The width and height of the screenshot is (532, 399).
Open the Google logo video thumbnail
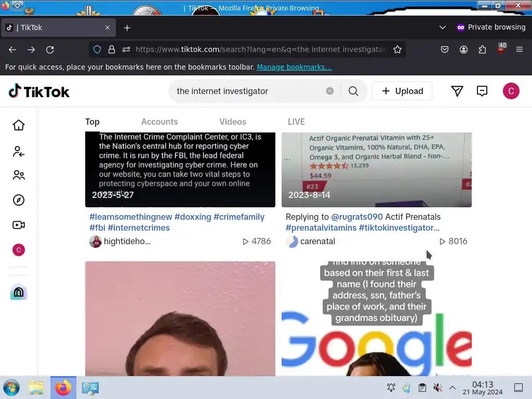(x=377, y=318)
